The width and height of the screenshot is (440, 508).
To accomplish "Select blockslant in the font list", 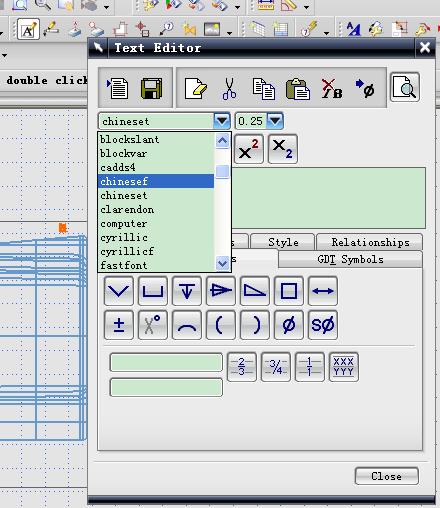I will tap(156, 139).
